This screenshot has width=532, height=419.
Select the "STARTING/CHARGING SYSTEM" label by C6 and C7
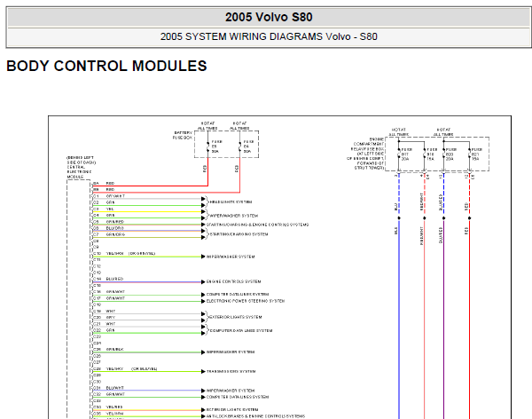pyautogui.click(x=239, y=234)
